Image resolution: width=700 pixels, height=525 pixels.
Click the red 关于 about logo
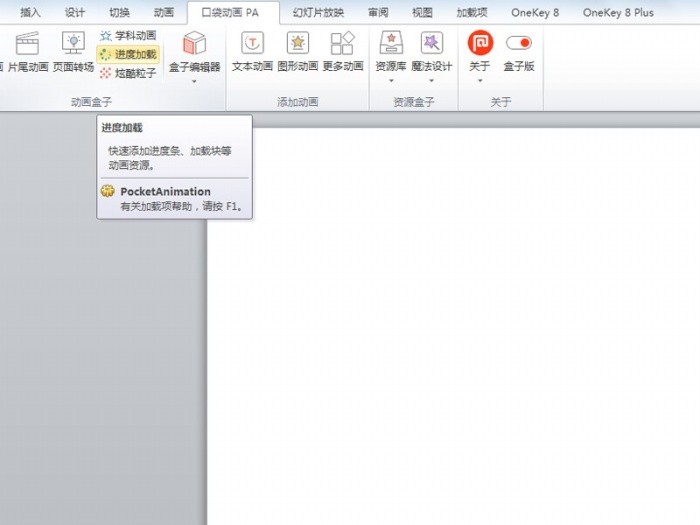pos(480,43)
